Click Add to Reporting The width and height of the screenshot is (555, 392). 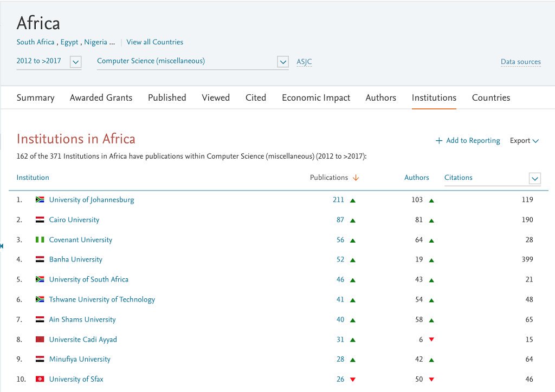pyautogui.click(x=468, y=141)
